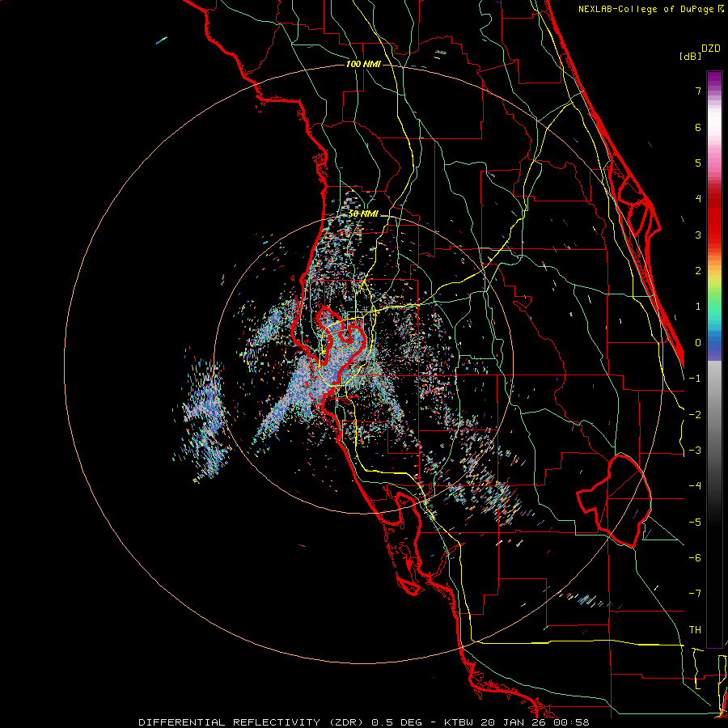This screenshot has height=728, width=728.
Task: Click the -3 value on color scale
Action: (x=695, y=451)
